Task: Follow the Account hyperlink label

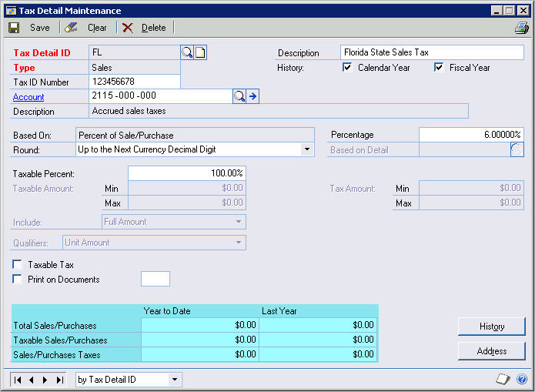Action: pos(28,97)
